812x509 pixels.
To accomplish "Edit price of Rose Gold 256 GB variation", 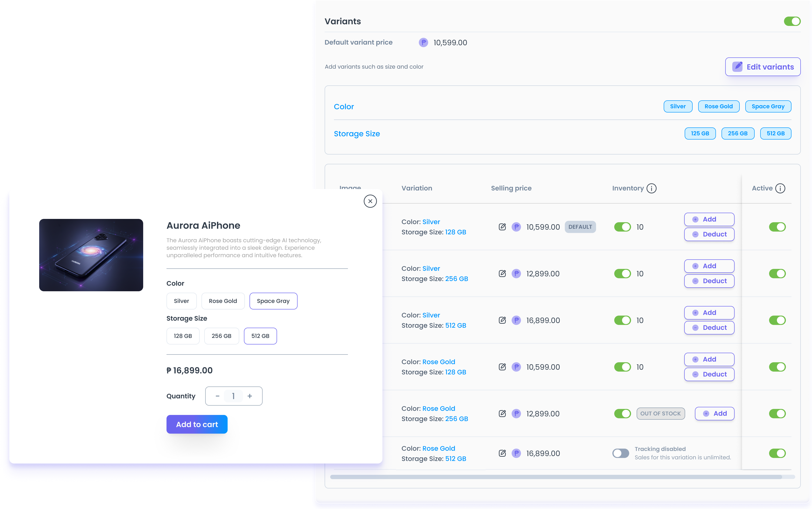I will (x=502, y=413).
